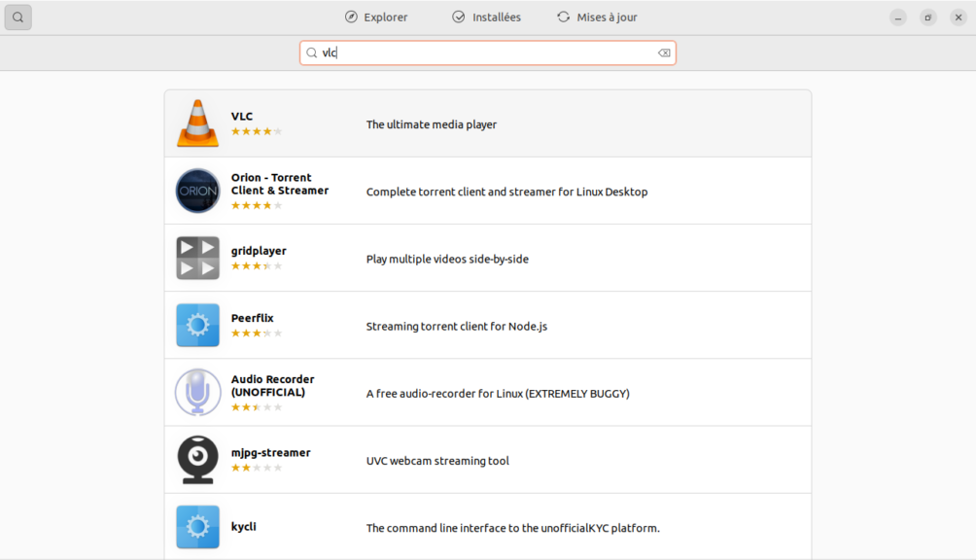Viewport: 976px width, 560px height.
Task: Click the Peerflix star rating
Action: click(257, 332)
